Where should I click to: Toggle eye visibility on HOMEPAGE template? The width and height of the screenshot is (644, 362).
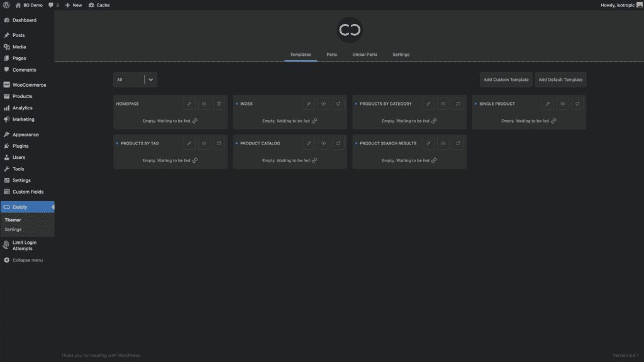tap(204, 104)
